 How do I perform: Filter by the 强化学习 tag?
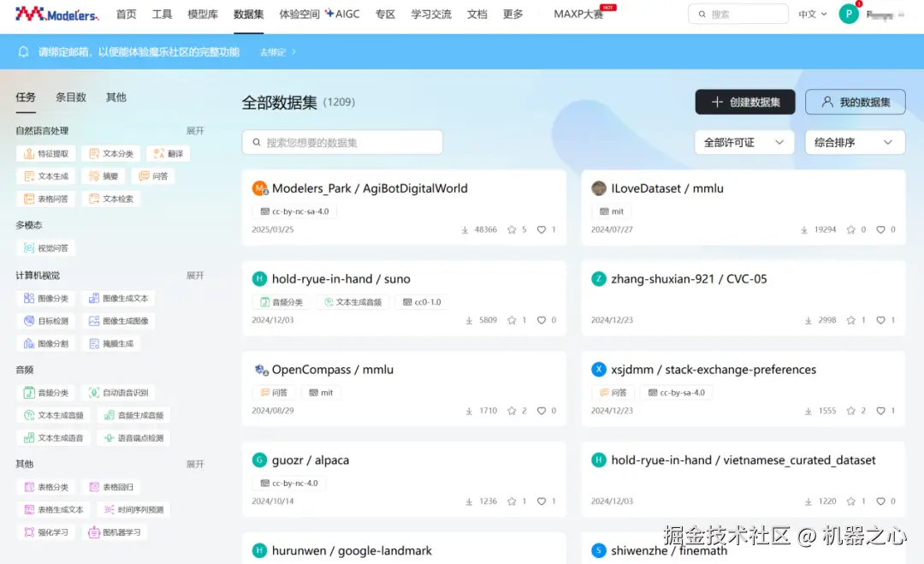pos(46,532)
